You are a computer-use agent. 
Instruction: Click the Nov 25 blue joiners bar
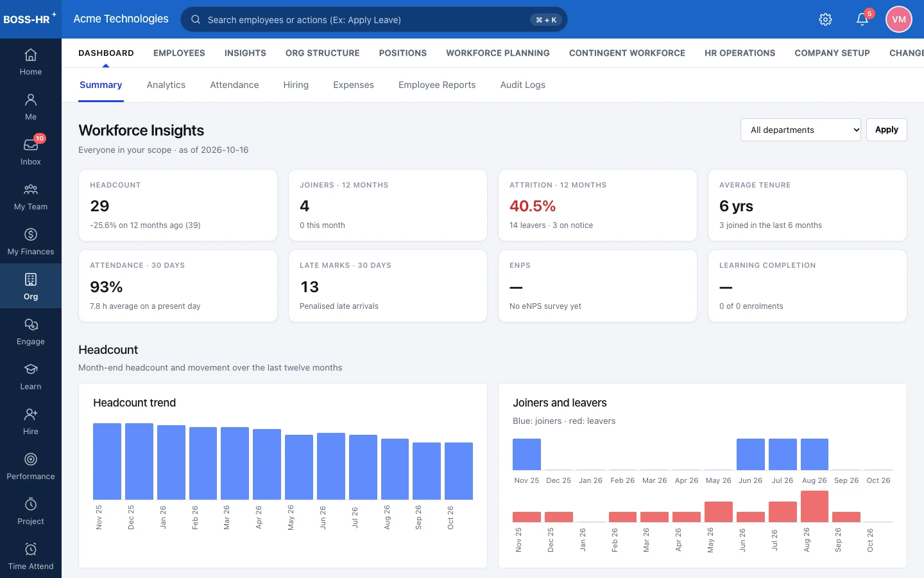pos(527,454)
